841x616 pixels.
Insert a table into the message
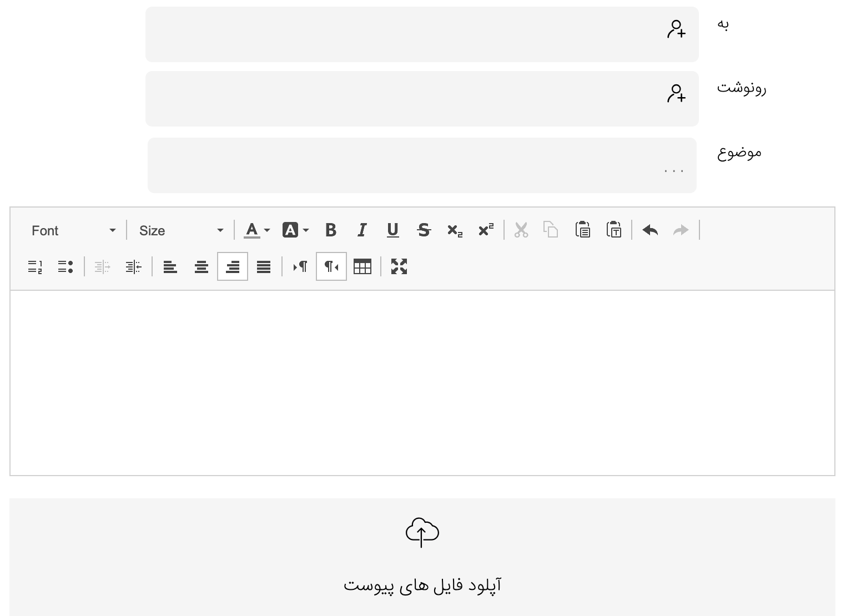pyautogui.click(x=362, y=266)
